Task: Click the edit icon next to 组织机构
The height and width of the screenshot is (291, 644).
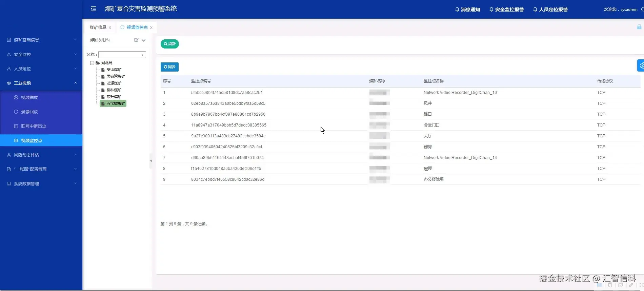Action: coord(136,40)
